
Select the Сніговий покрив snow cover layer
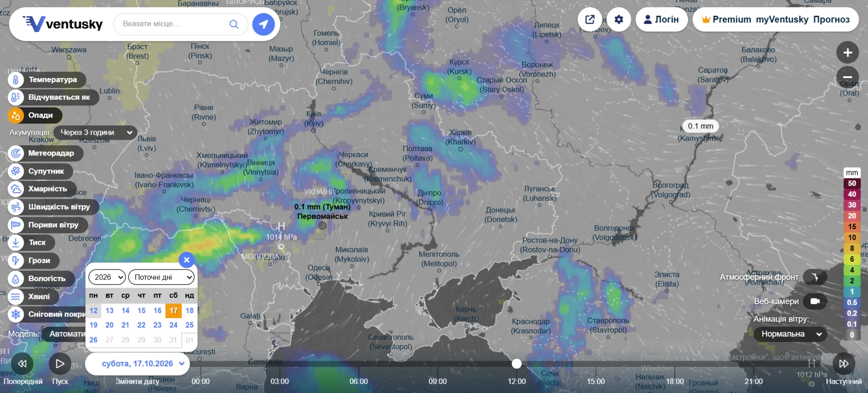pos(47,314)
